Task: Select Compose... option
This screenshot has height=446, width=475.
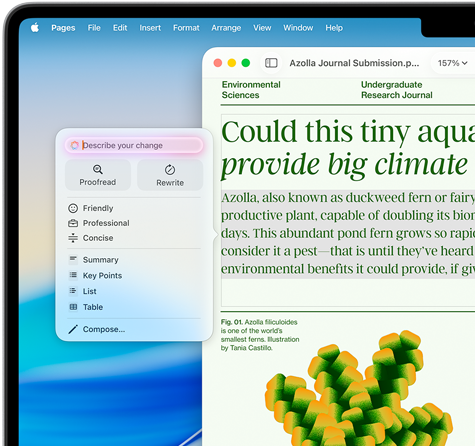Action: click(134, 329)
